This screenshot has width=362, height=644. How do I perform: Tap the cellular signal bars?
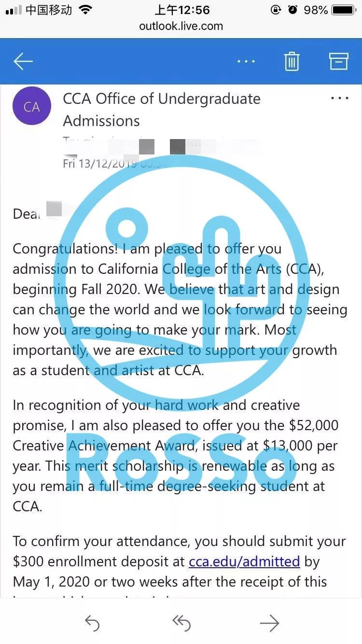(13, 10)
